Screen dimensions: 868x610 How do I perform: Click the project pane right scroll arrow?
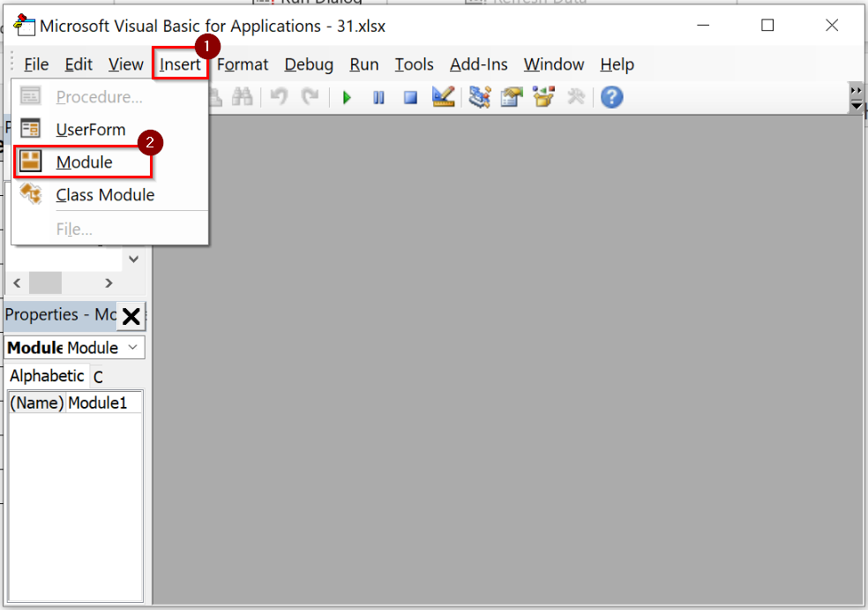tap(108, 283)
